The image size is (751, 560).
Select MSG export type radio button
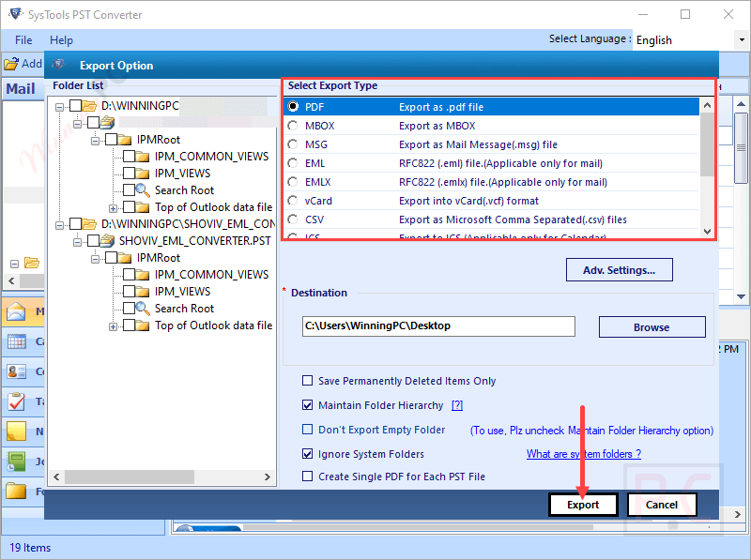(x=293, y=144)
